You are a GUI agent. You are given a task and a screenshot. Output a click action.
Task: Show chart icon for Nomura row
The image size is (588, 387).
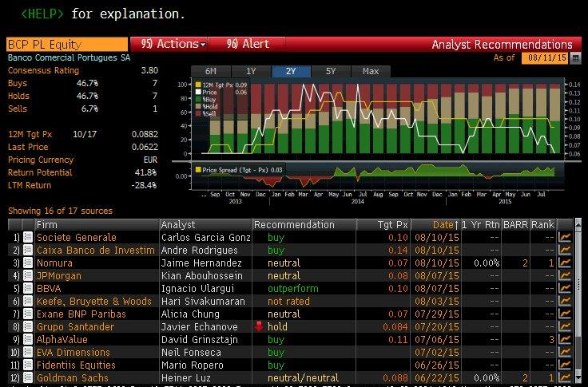click(x=565, y=263)
